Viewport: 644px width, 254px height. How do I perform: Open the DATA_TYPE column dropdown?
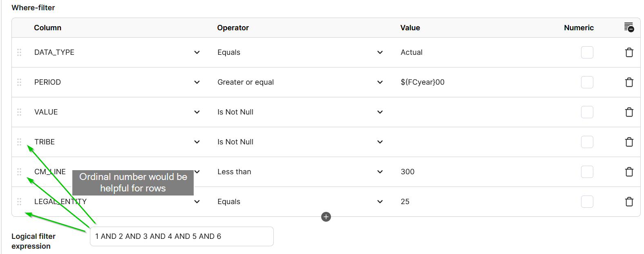117,52
